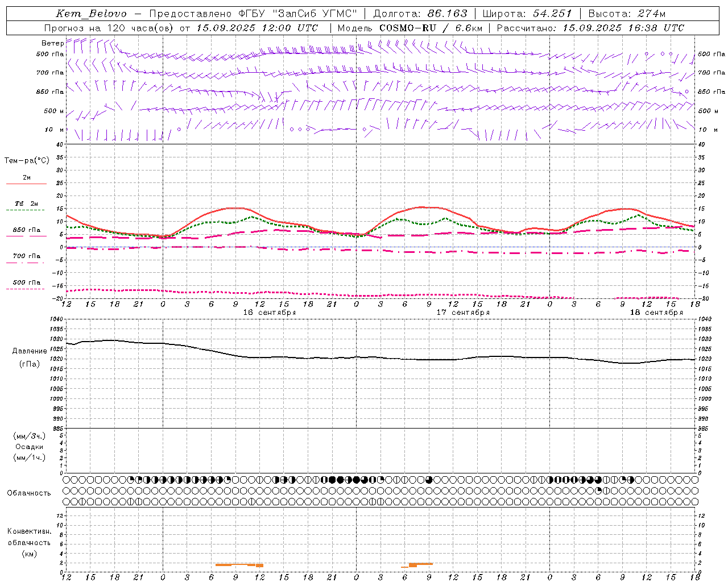728x582 pixels.
Task: Click orange convective cloud bar on 16 сентября
Action: [239, 565]
